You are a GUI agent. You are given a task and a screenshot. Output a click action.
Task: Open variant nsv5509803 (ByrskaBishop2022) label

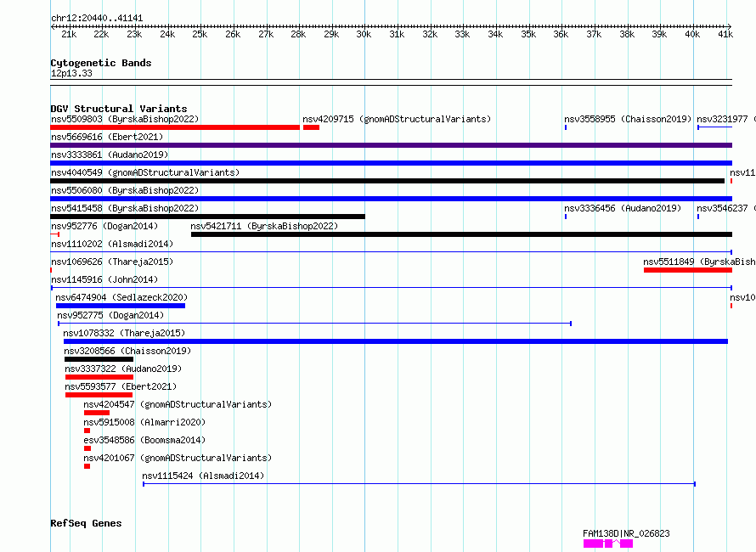(x=125, y=119)
